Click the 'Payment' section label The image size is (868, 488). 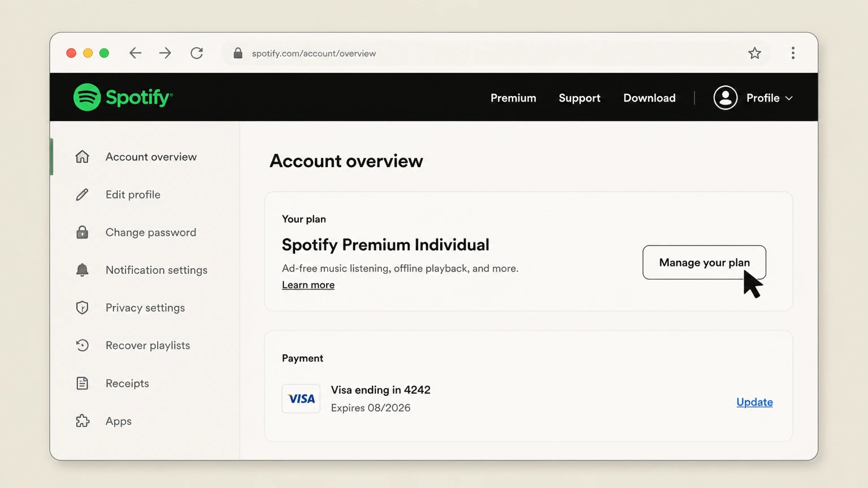(302, 358)
